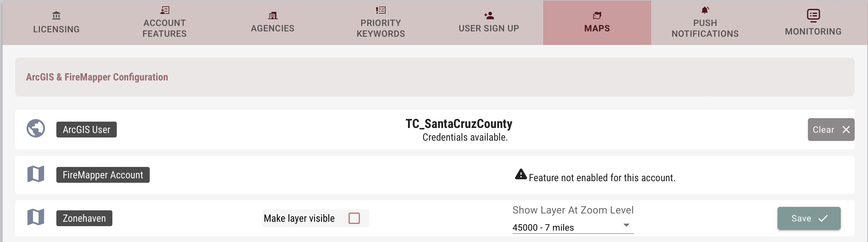Click the User Sign Up person icon

489,16
